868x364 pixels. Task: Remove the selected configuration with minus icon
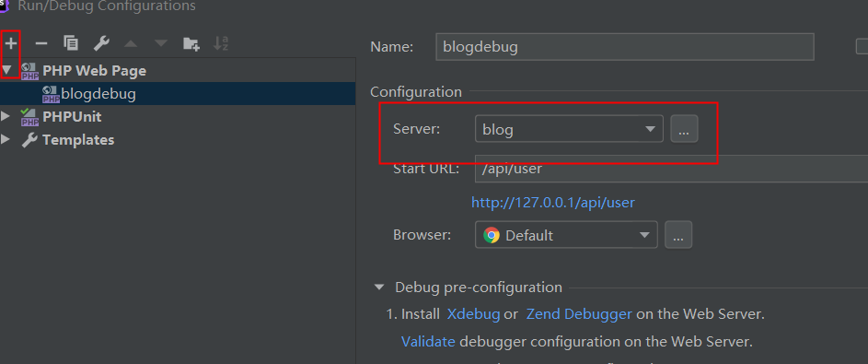pos(41,43)
